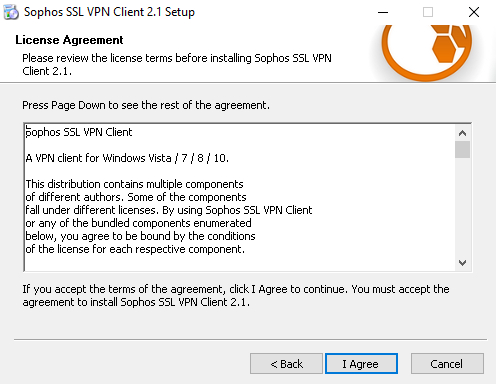
Task: Click the 'If you accept the terms' paragraph
Action: [x=236, y=296]
